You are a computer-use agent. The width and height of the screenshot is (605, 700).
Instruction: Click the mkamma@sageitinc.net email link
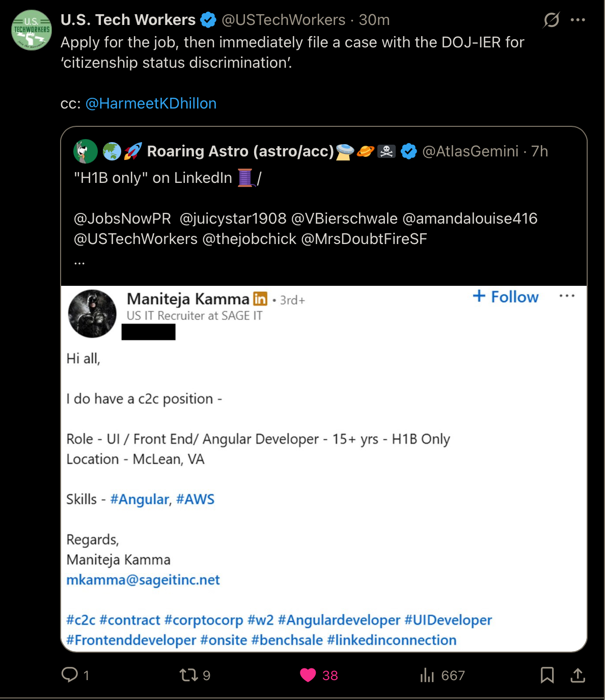click(143, 580)
